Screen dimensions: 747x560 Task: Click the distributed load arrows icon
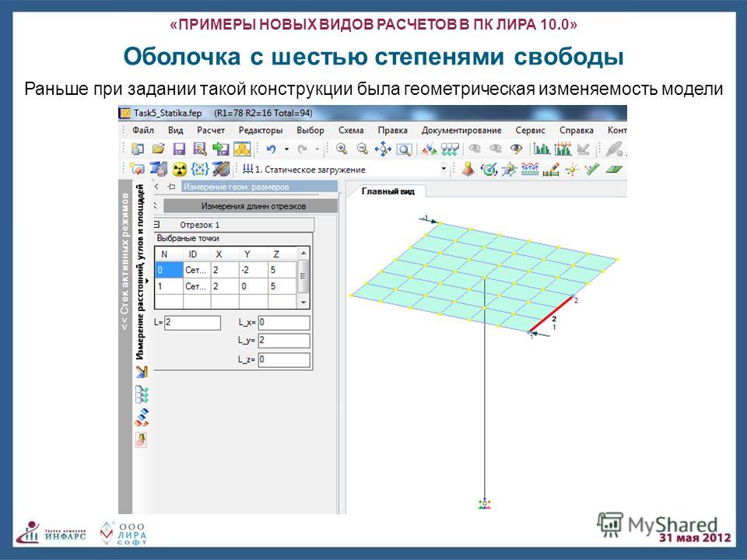pyautogui.click(x=530, y=169)
